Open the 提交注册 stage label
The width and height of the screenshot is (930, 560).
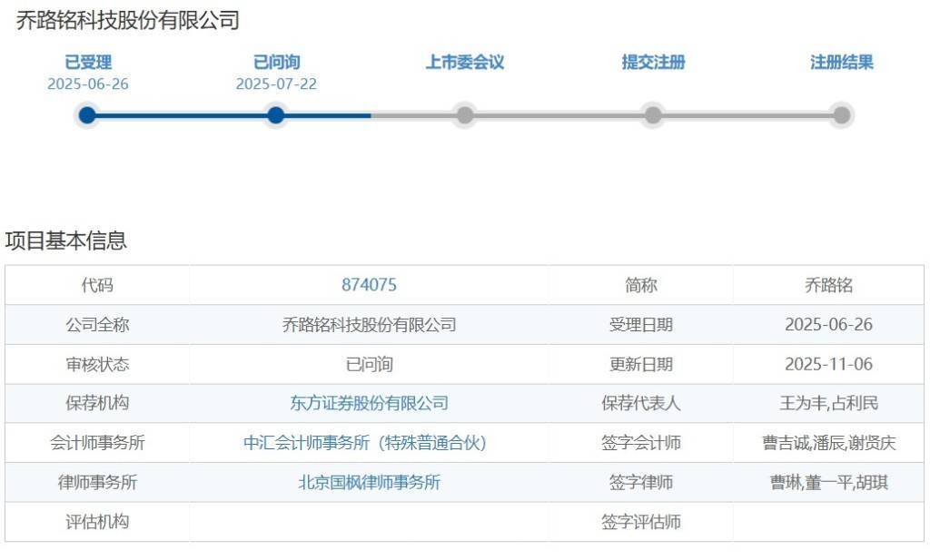(653, 63)
